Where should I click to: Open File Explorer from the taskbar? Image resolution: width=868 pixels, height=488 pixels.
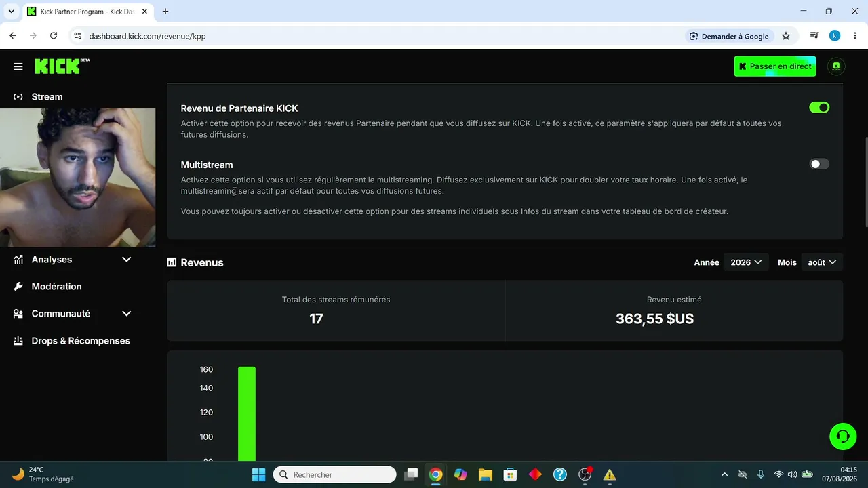[x=485, y=474]
